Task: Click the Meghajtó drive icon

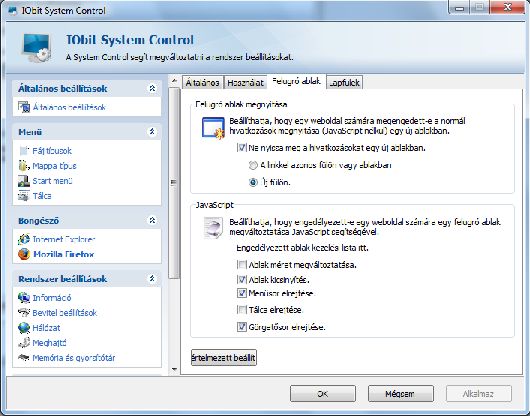Action: (x=24, y=343)
